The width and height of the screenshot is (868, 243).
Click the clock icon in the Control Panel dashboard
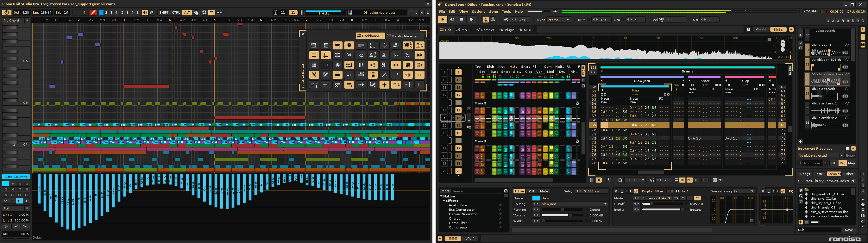349,46
